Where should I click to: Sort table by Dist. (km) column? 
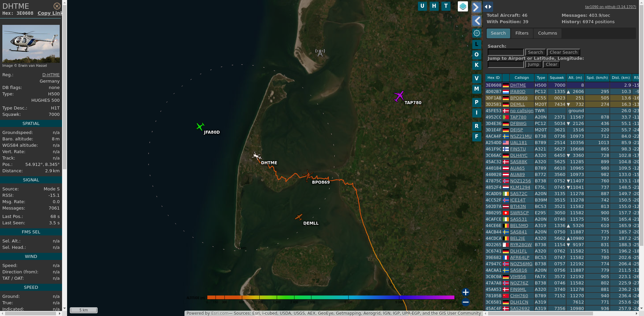coord(621,78)
